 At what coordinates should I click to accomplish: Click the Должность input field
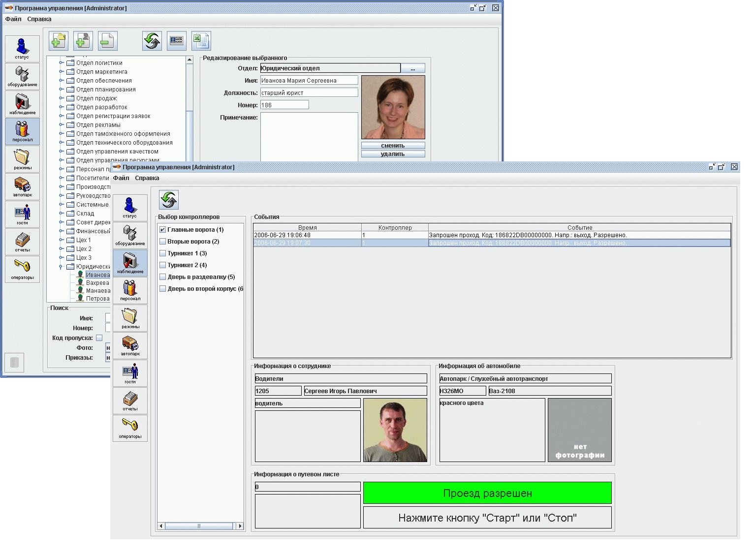tap(309, 93)
